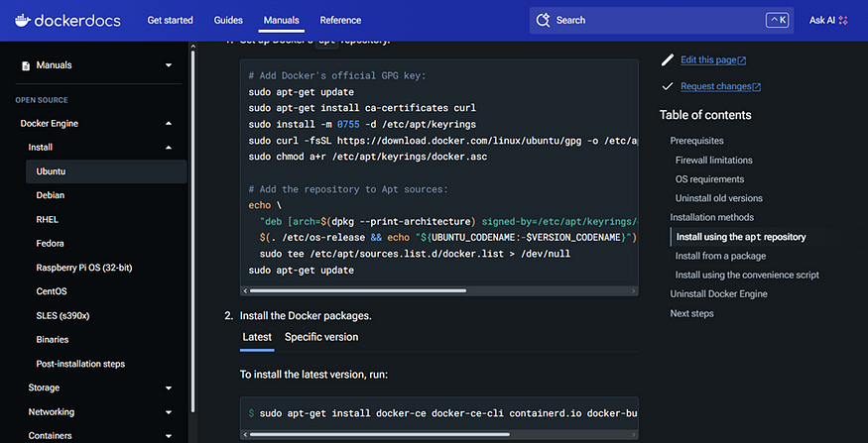Click 'sudo install -m 0755 -d /etc/apt/keyrings' line
The height and width of the screenshot is (443, 868).
[x=362, y=124]
